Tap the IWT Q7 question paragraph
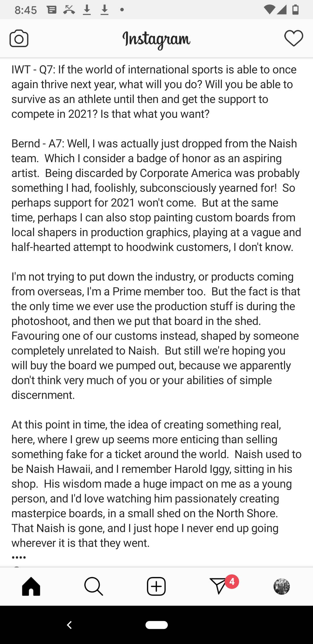Viewport: 313px width, 644px height. (154, 92)
